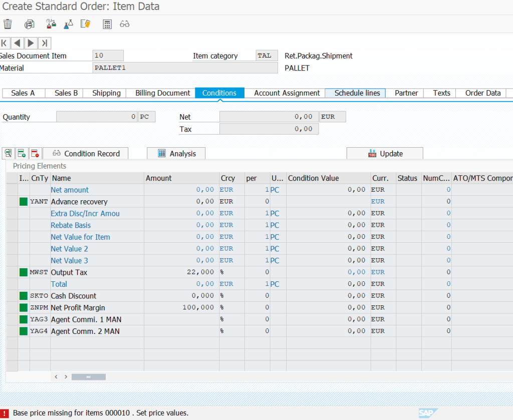This screenshot has width=513, height=420.
Task: Open the pricing Analysis button
Action: (176, 154)
